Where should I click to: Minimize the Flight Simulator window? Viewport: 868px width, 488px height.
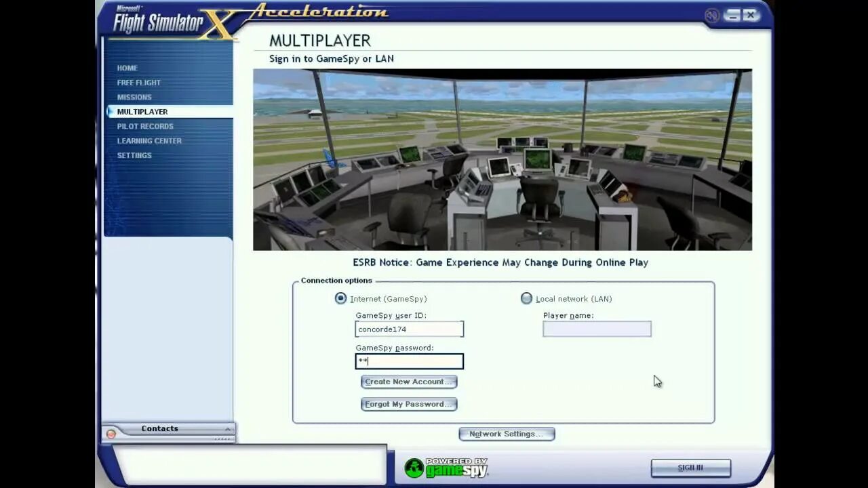[x=732, y=15]
